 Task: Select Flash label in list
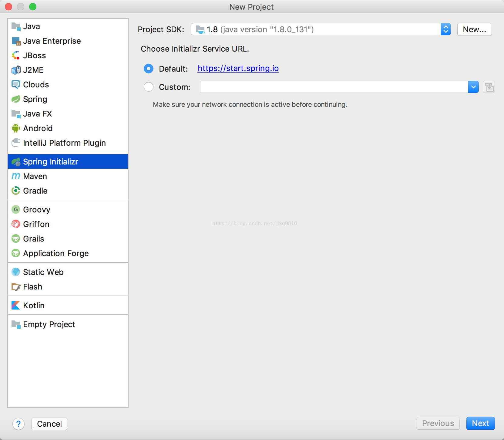[x=33, y=287]
